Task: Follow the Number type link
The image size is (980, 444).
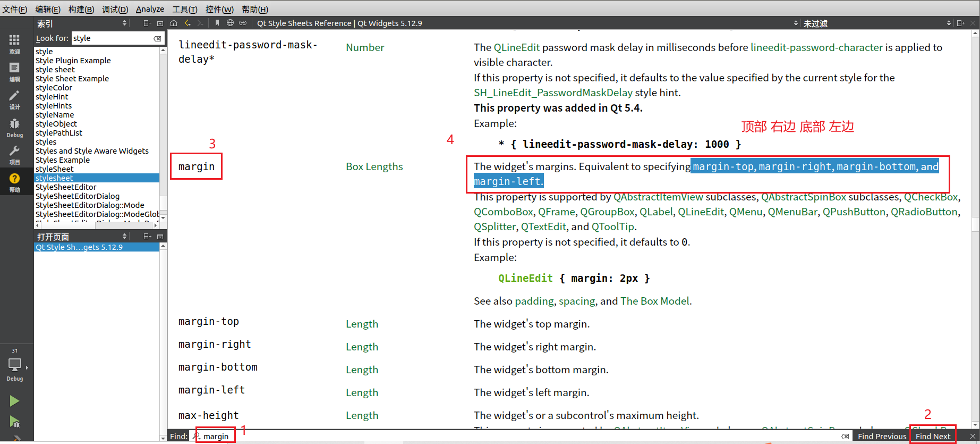Action: (365, 47)
